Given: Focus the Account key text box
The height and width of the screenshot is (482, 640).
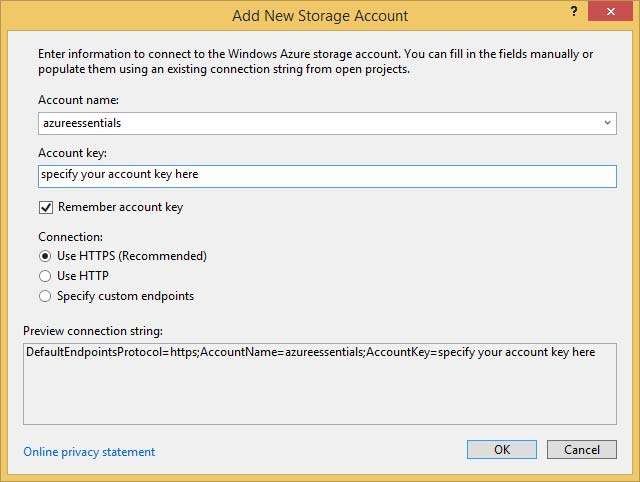Looking at the screenshot, I should click(x=327, y=176).
